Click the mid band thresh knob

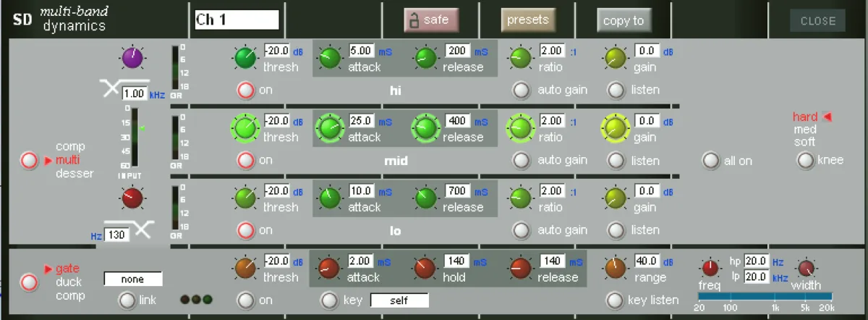246,129
